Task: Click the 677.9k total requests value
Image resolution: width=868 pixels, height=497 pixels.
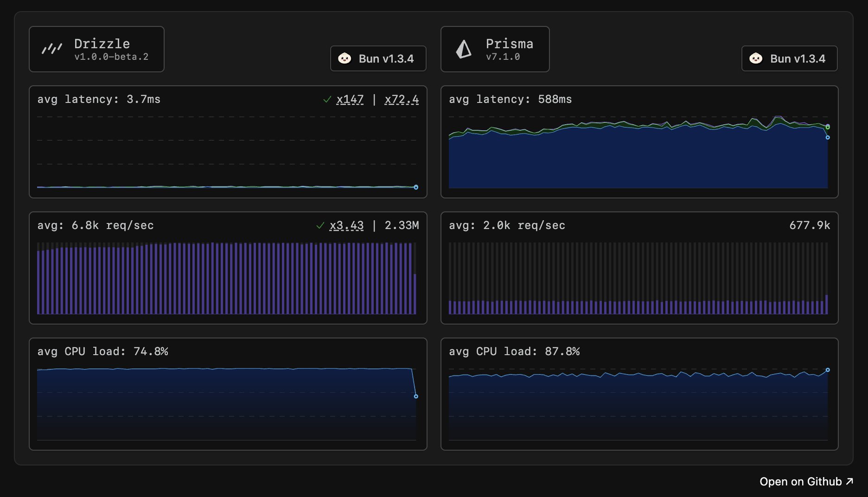Action: (810, 225)
